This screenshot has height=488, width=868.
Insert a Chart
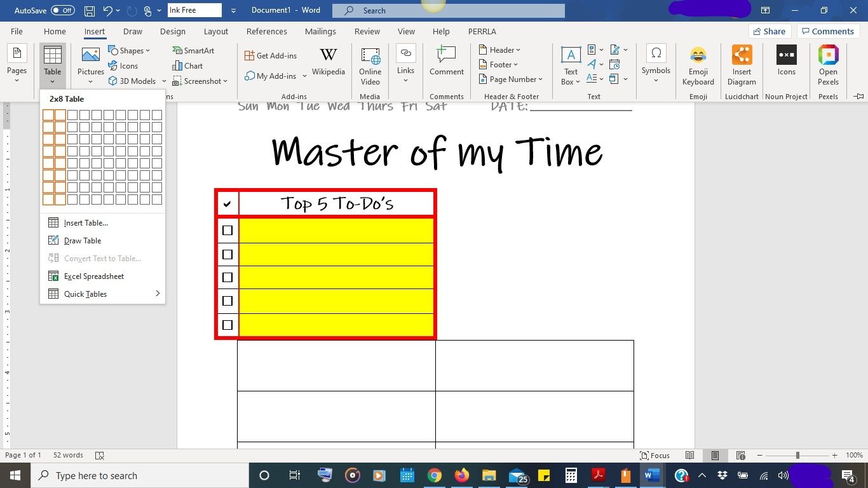point(187,65)
